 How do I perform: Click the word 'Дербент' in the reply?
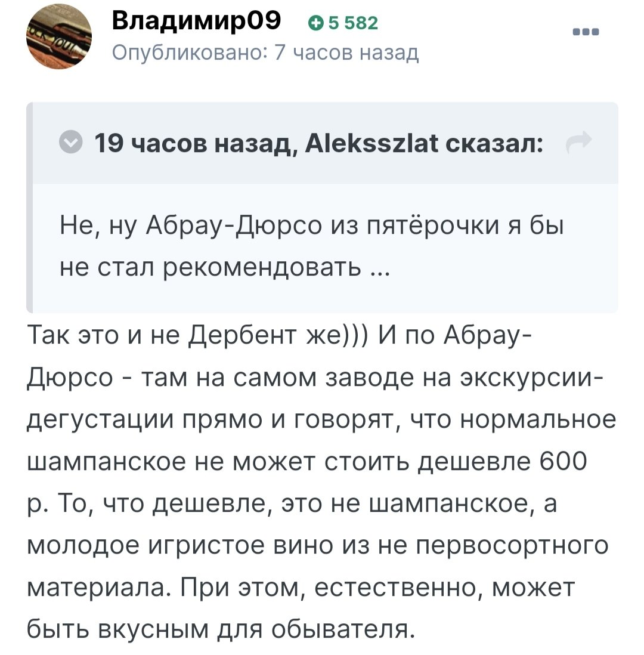coord(243,335)
